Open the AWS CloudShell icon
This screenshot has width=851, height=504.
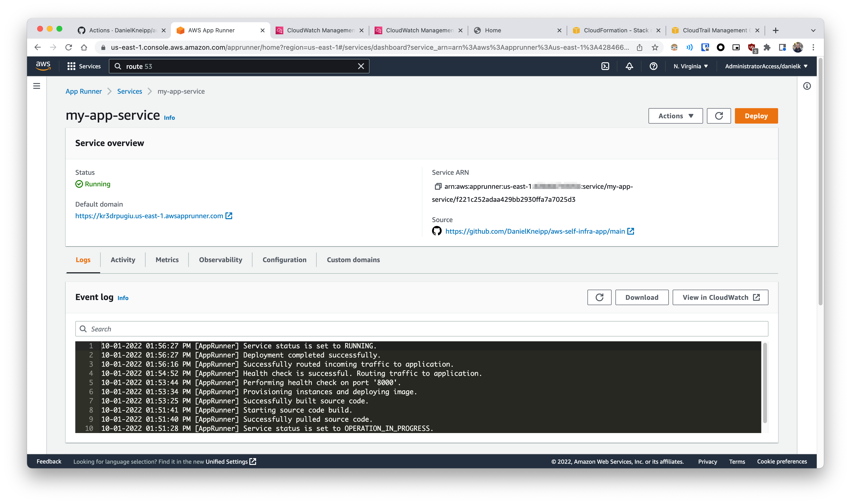[x=605, y=66]
